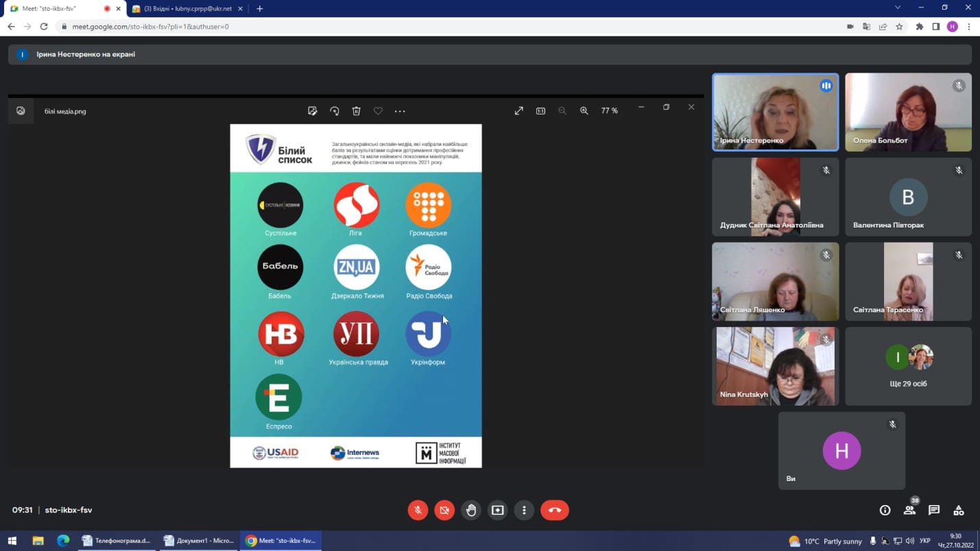Open the 'Ще 29 осіб' tile
Screen dimensions: 980x551
coord(908,366)
